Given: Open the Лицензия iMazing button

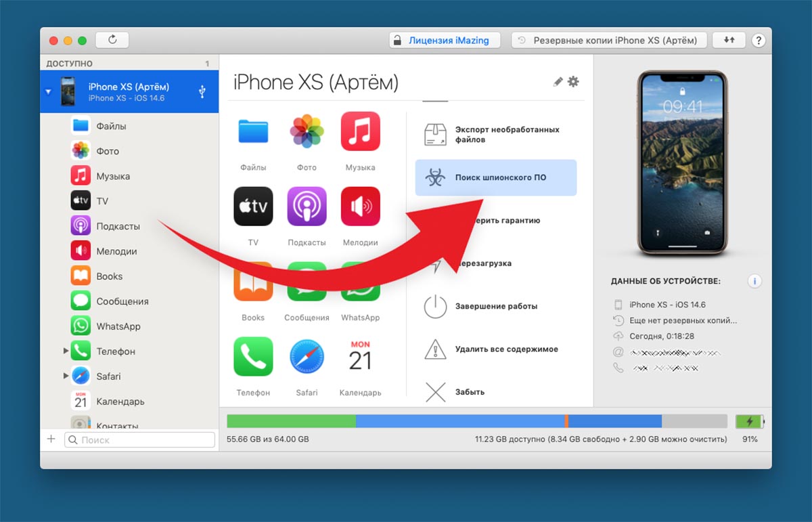Looking at the screenshot, I should tap(445, 40).
